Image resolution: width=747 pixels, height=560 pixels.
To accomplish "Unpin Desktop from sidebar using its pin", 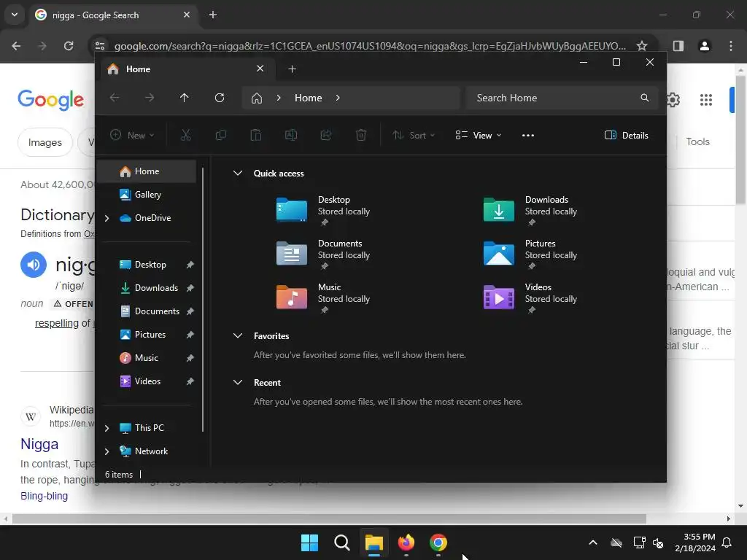I will pos(190,265).
